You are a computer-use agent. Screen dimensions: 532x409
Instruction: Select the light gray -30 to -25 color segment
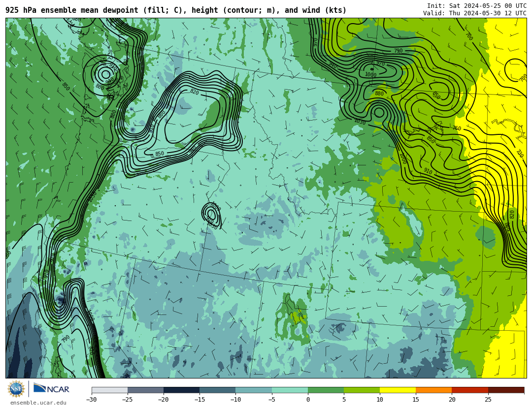pyautogui.click(x=109, y=390)
